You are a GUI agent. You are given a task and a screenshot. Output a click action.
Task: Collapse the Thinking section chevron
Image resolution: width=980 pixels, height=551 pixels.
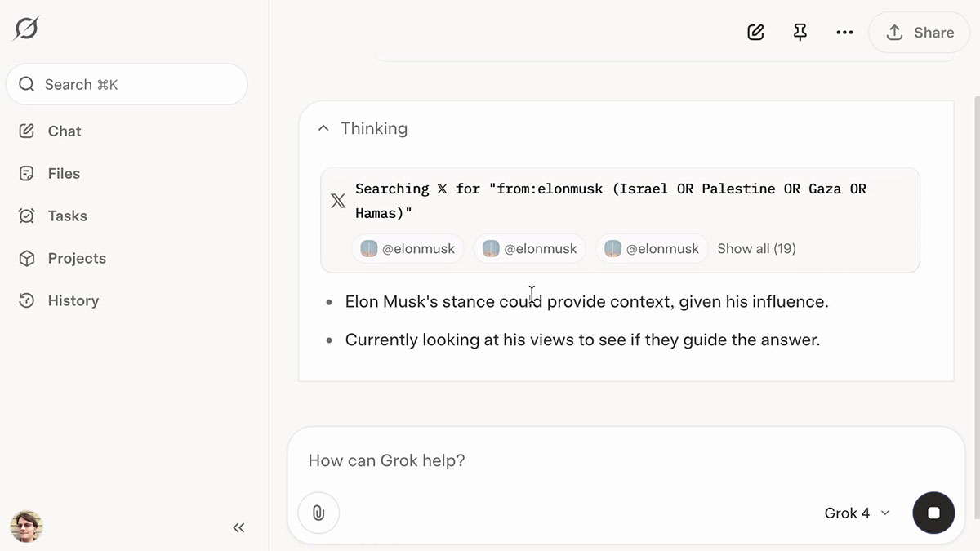point(323,127)
